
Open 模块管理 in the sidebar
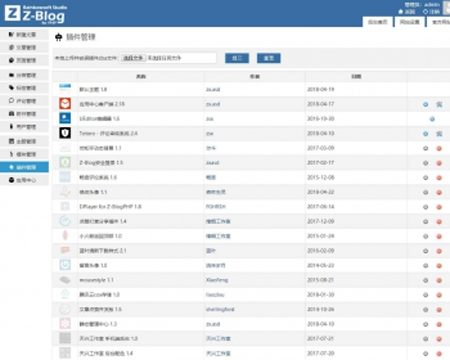pyautogui.click(x=24, y=154)
